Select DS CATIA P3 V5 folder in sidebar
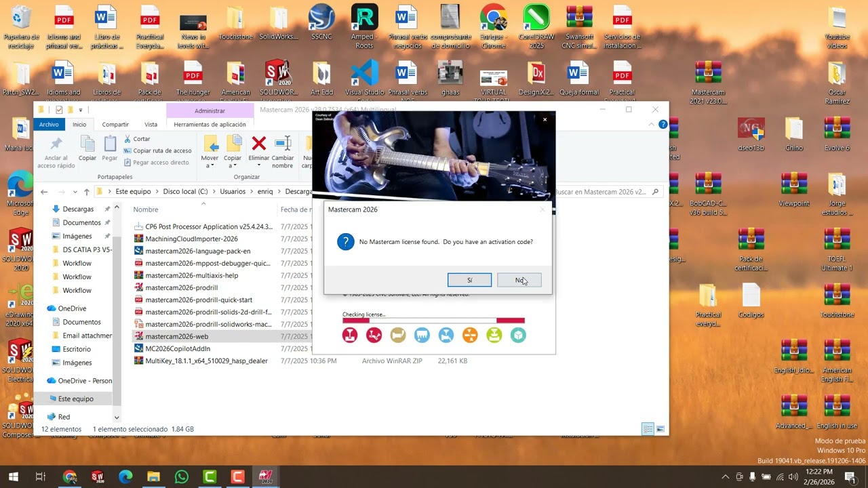Screen dimensions: 868x488 [x=87, y=249]
